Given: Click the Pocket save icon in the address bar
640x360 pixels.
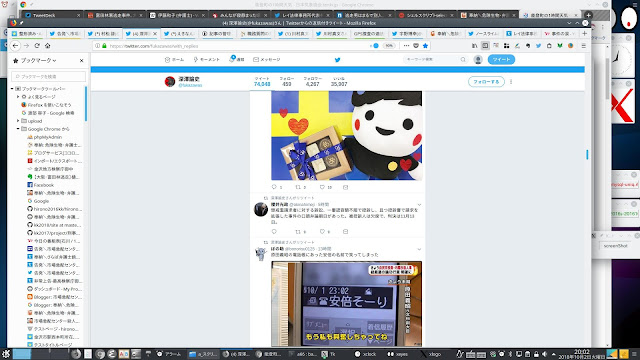Looking at the screenshot, I should 416,46.
